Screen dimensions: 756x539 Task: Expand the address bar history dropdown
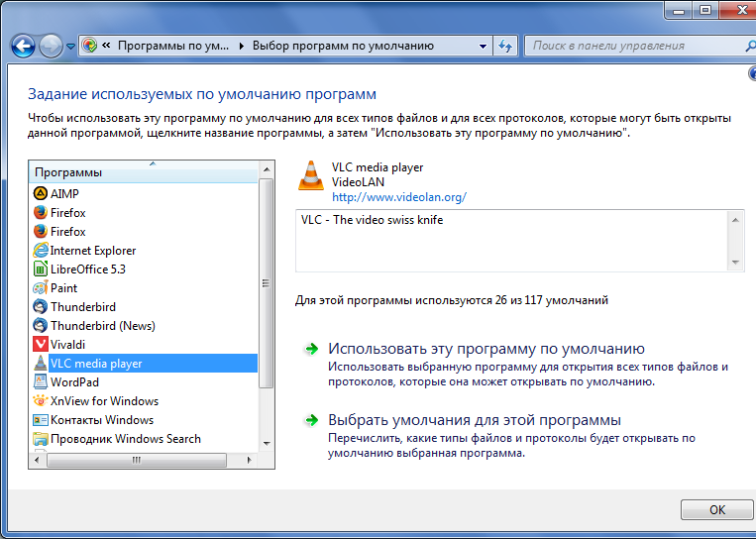tap(483, 47)
